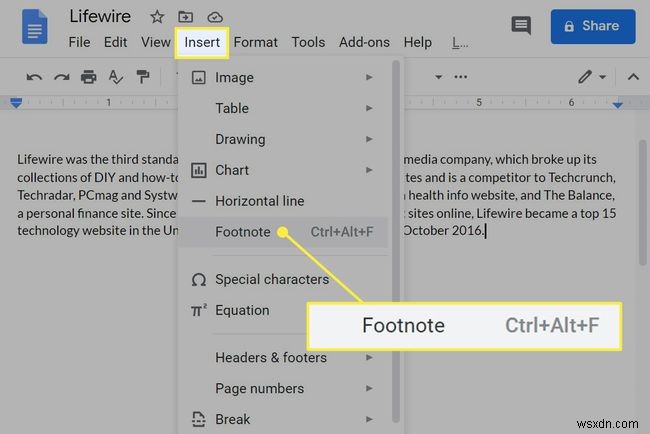Screen dimensions: 650x434
Task: Open the Format menu
Action: click(x=255, y=42)
